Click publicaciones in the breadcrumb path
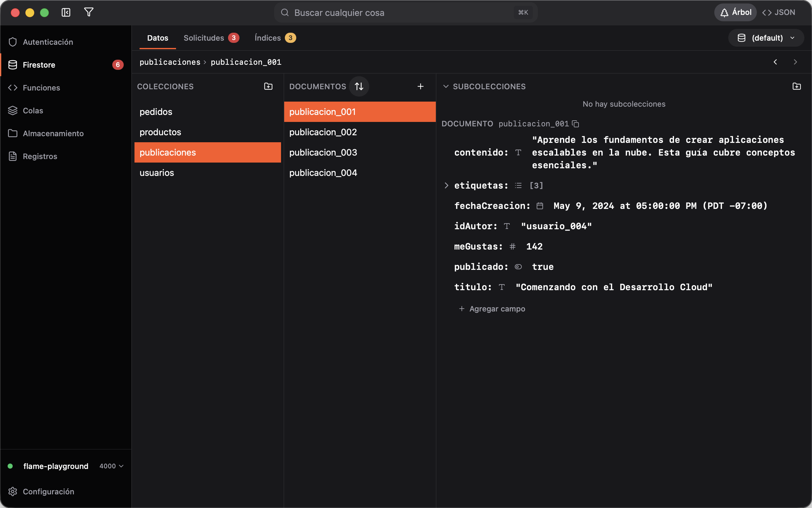Viewport: 812px width, 508px height. pyautogui.click(x=170, y=62)
